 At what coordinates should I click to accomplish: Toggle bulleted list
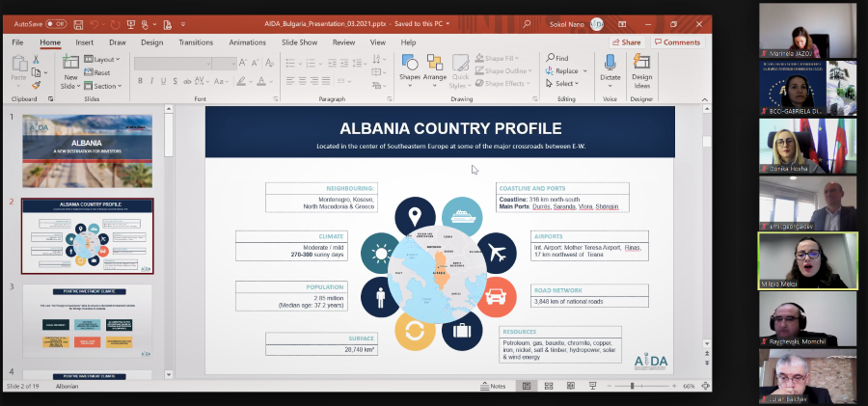tap(290, 63)
